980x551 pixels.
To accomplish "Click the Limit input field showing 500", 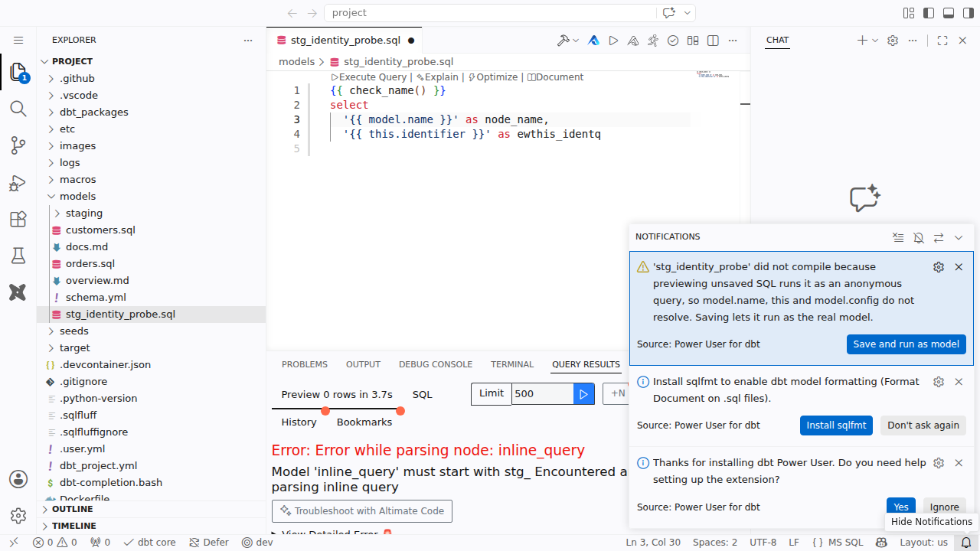I will [x=543, y=394].
